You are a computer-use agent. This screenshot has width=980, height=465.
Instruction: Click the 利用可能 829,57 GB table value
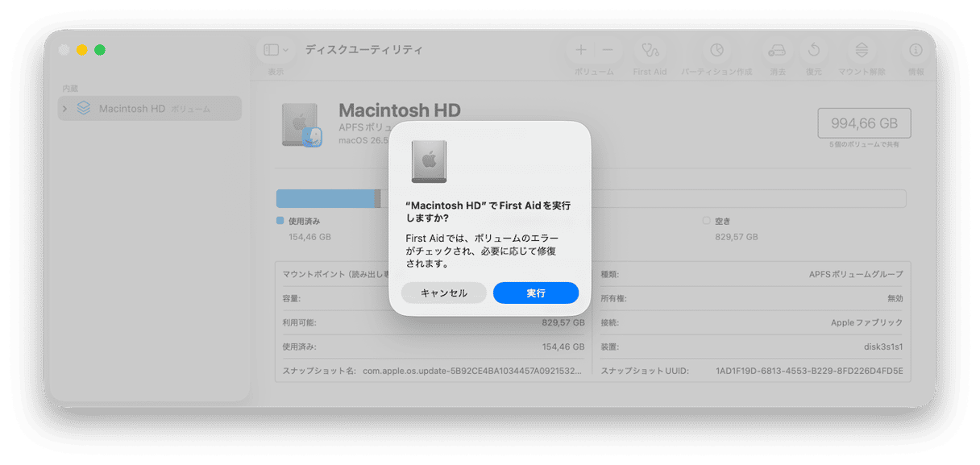click(x=563, y=322)
